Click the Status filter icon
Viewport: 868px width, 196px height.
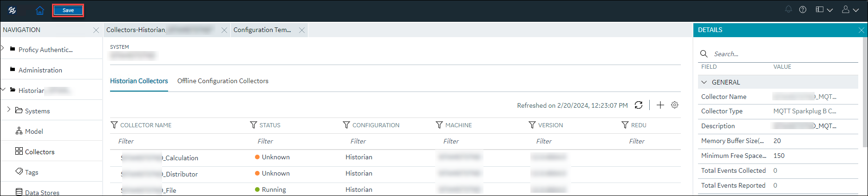click(x=254, y=125)
